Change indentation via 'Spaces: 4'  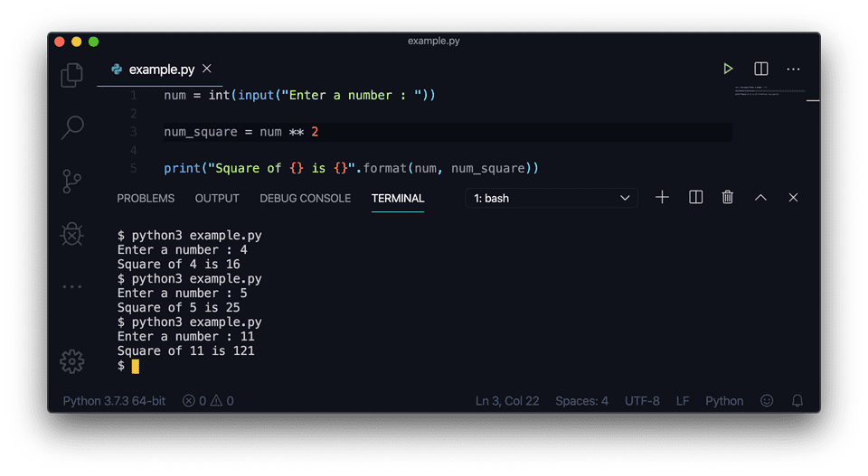(x=581, y=401)
